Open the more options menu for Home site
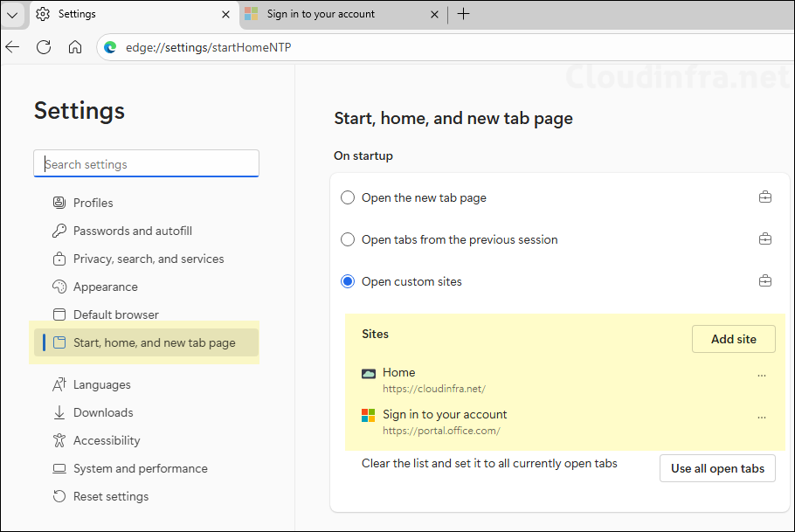Viewport: 795px width, 532px height. pos(760,373)
